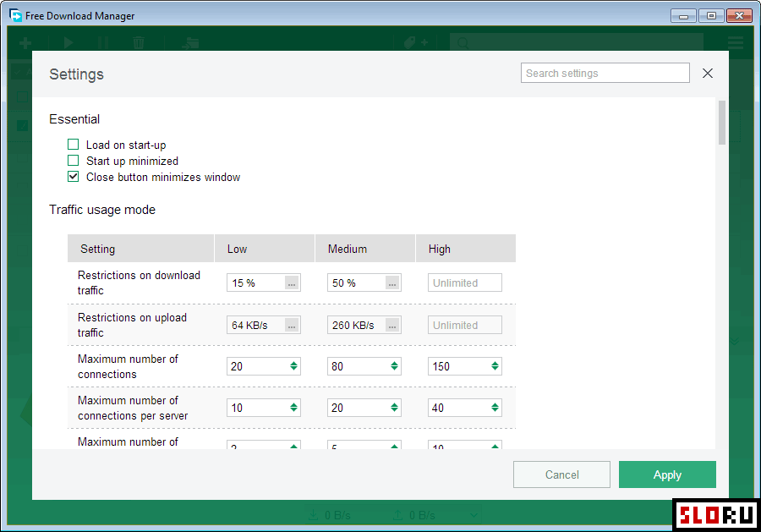Adjust Medium connections per server stepper

(x=394, y=408)
